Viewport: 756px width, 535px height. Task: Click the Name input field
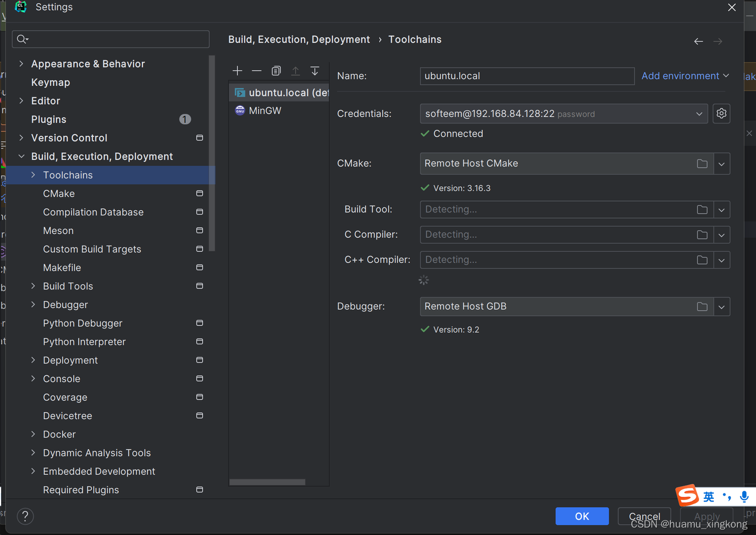(x=527, y=76)
